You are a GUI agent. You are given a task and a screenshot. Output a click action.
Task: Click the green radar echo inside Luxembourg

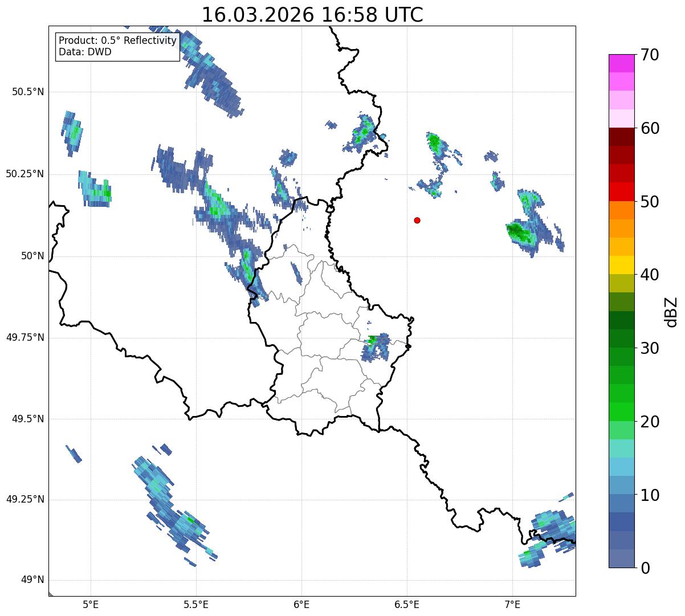pos(372,341)
